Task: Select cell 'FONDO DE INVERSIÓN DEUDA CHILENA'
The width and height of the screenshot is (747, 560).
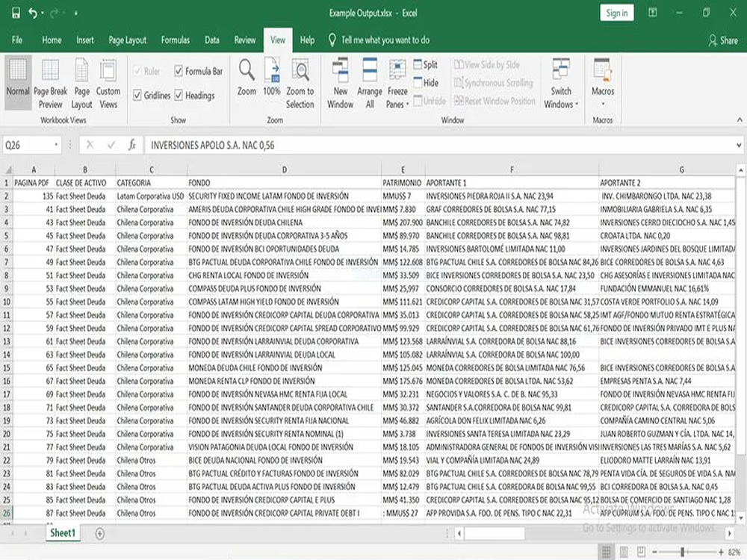Action: pyautogui.click(x=285, y=223)
